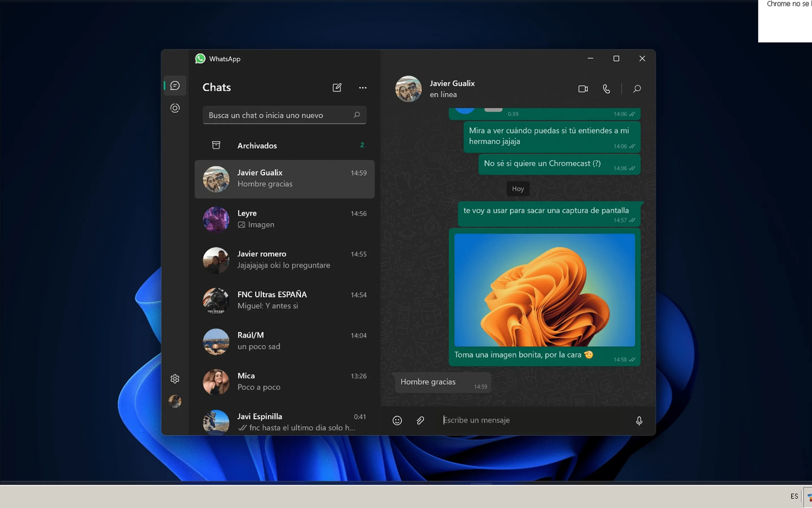This screenshot has height=508, width=812.
Task: Minimize the WhatsApp window
Action: click(590, 58)
